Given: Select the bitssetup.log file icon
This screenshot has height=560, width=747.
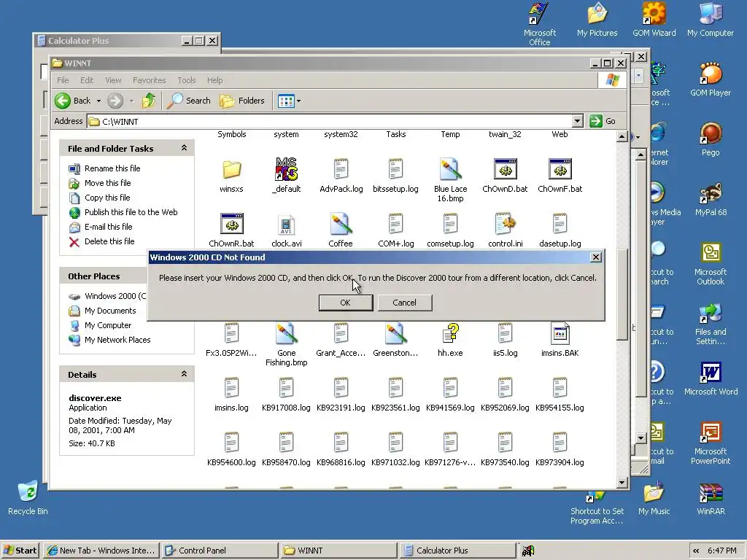Looking at the screenshot, I should tap(395, 169).
